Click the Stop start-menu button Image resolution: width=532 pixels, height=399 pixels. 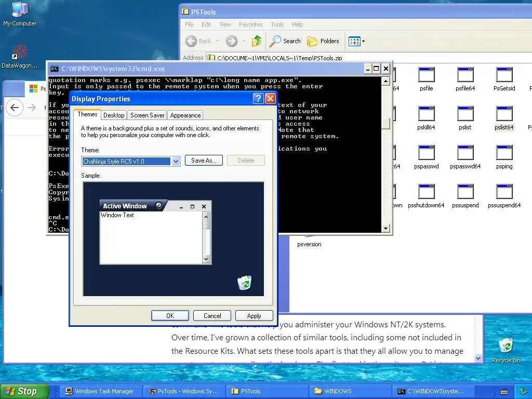pos(24,391)
